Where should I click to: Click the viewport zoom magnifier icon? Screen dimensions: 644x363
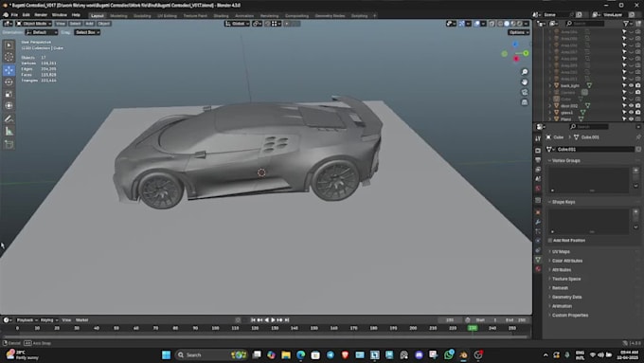click(525, 72)
